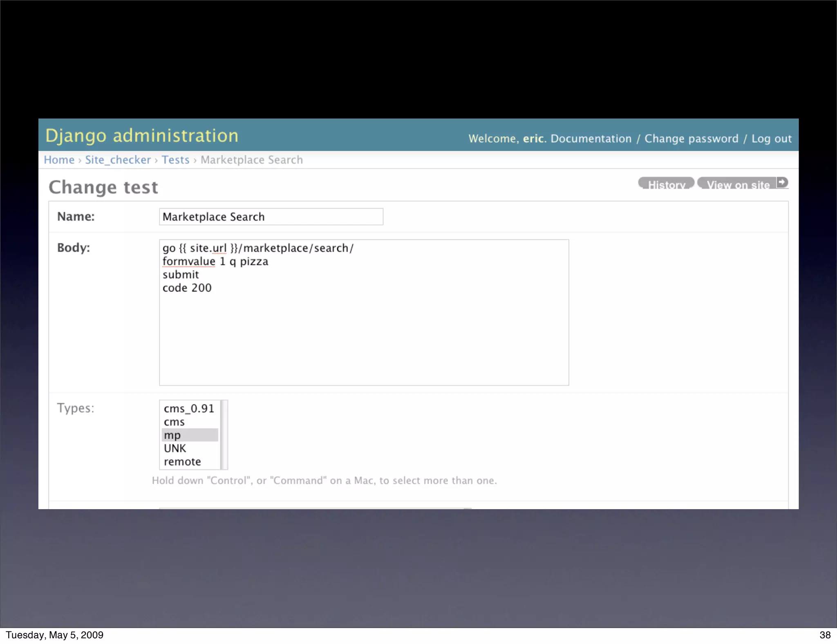Select cms_0.91 in the Types list
Screen dimensions: 837x644
pos(190,409)
